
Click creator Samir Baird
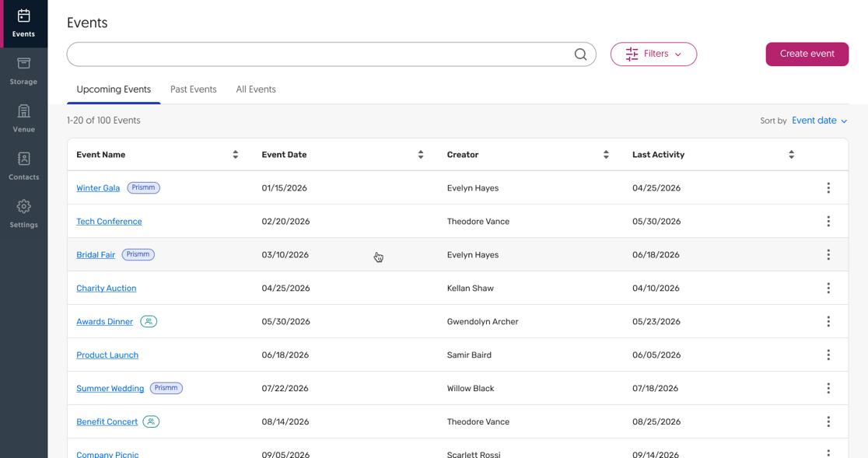pyautogui.click(x=470, y=355)
